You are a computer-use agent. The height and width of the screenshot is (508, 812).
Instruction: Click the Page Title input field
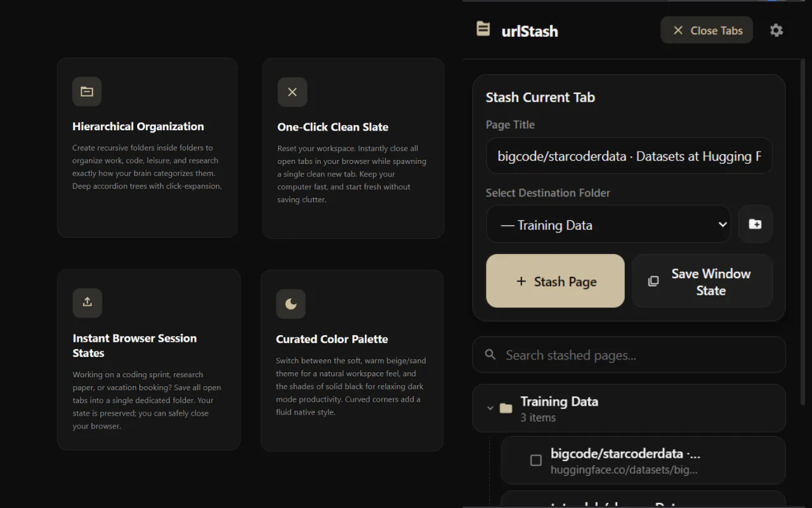point(629,156)
